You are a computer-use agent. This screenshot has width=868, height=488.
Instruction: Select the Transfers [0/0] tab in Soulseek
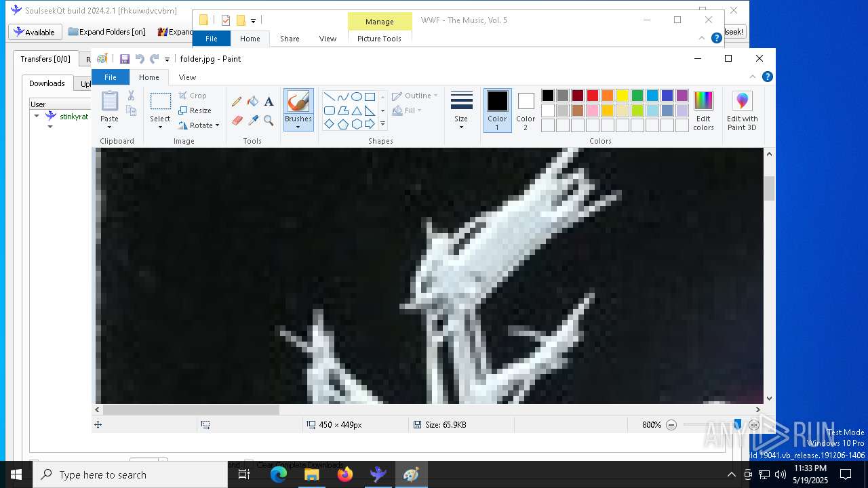tap(45, 59)
